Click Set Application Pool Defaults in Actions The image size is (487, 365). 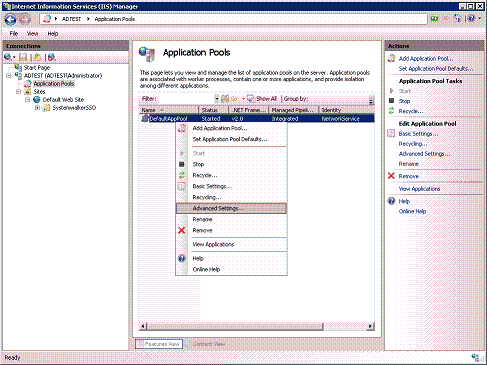click(436, 69)
